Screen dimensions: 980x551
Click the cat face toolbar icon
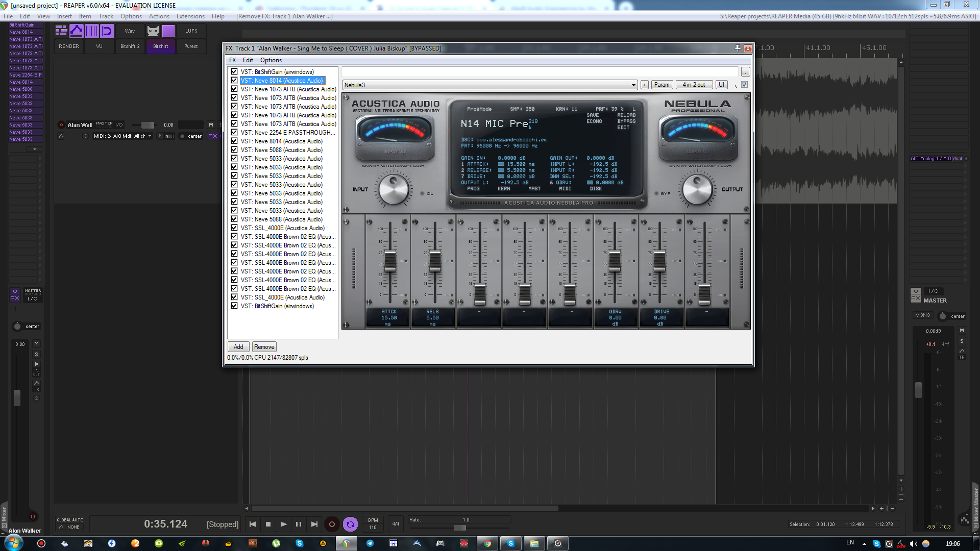pyautogui.click(x=153, y=31)
